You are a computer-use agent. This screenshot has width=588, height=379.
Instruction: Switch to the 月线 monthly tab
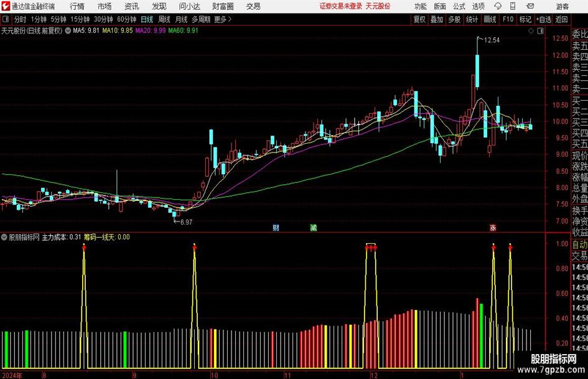pos(181,19)
